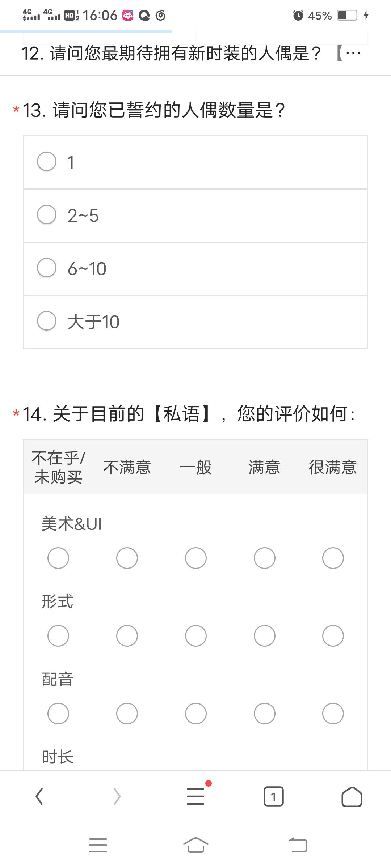Pick the 大于10 option
391x868 pixels.
point(47,321)
